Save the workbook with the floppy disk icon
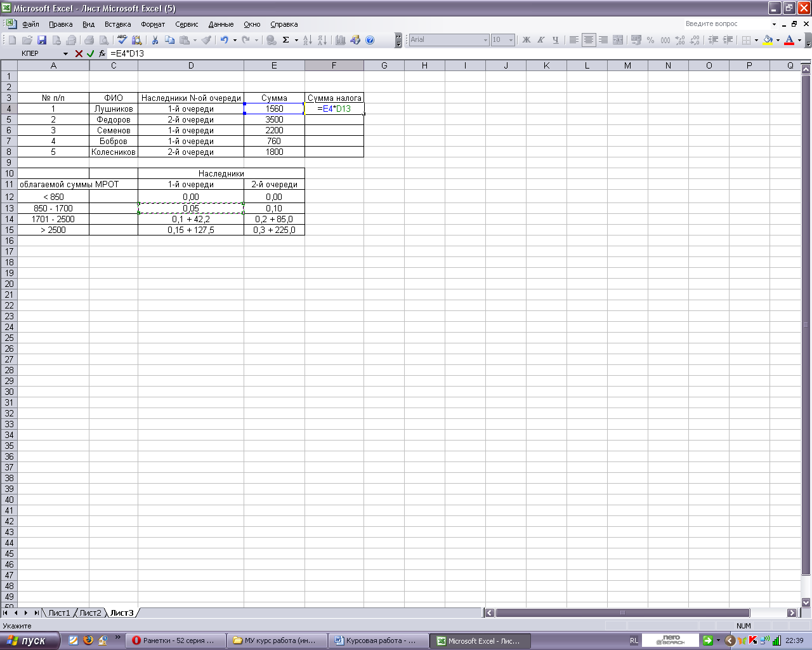This screenshot has height=650, width=812. [42, 40]
